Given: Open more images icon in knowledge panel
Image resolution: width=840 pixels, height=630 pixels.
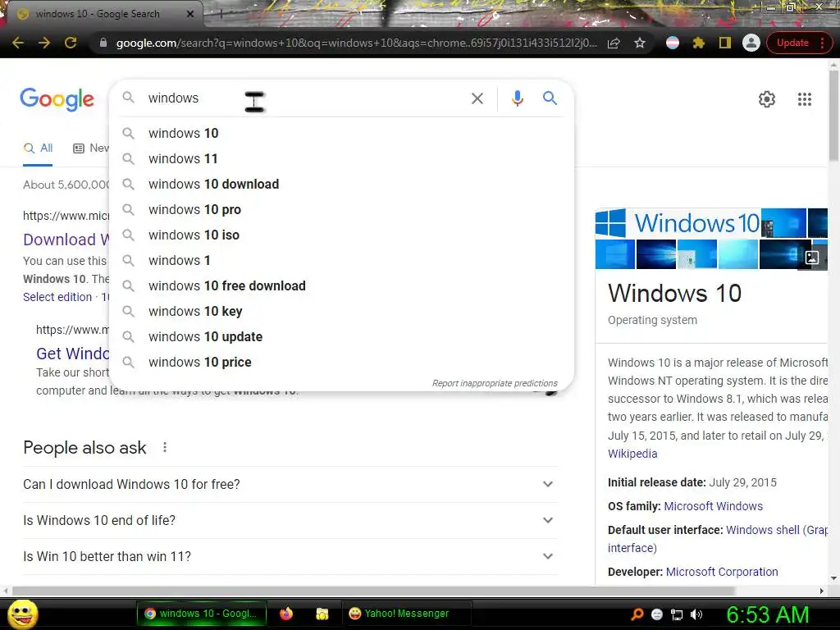Looking at the screenshot, I should (811, 258).
